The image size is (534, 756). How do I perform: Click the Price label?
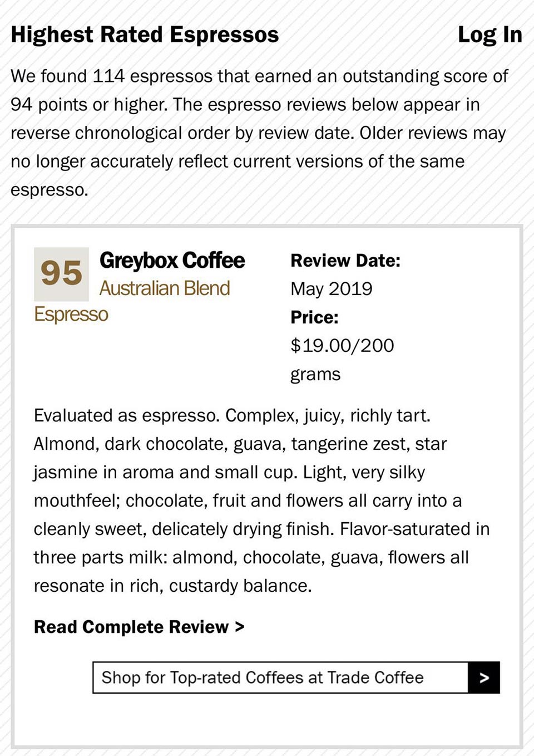[314, 317]
